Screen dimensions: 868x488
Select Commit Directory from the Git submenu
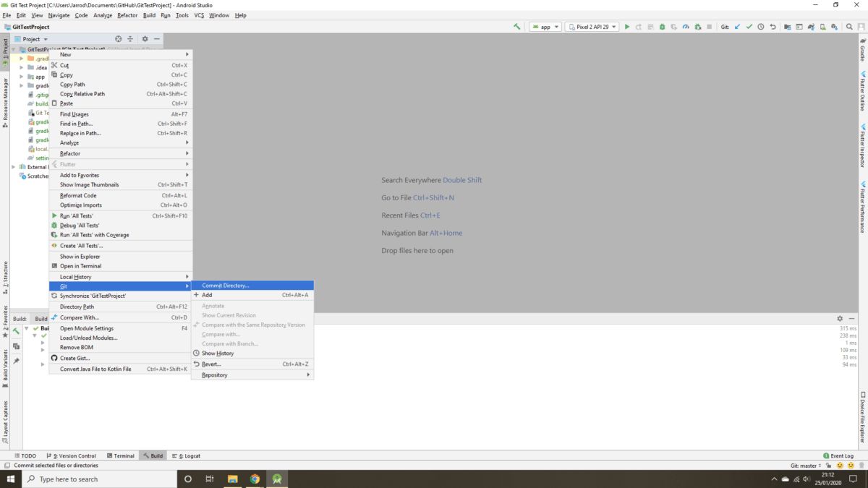click(x=224, y=285)
